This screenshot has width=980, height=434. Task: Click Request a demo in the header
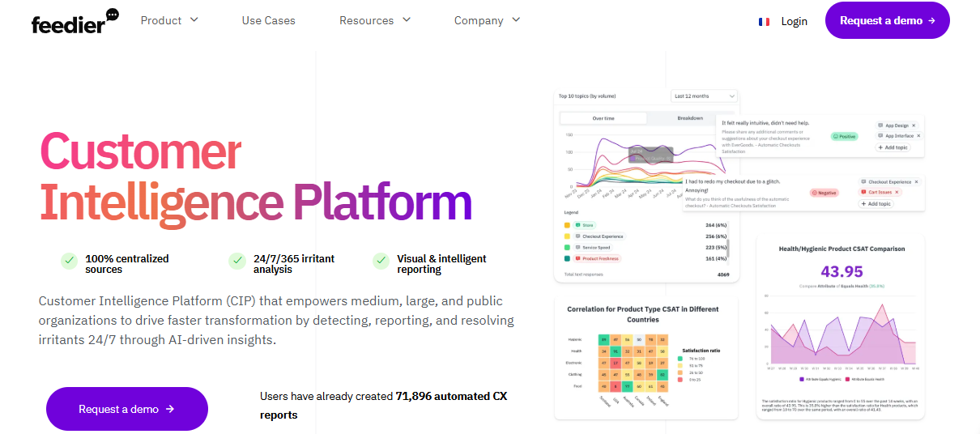(x=887, y=20)
